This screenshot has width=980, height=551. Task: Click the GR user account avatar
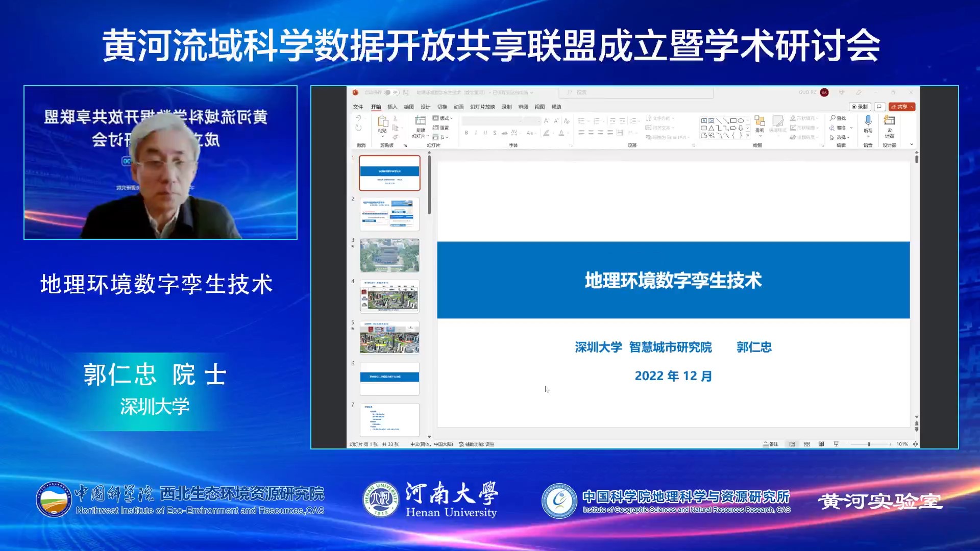[824, 92]
